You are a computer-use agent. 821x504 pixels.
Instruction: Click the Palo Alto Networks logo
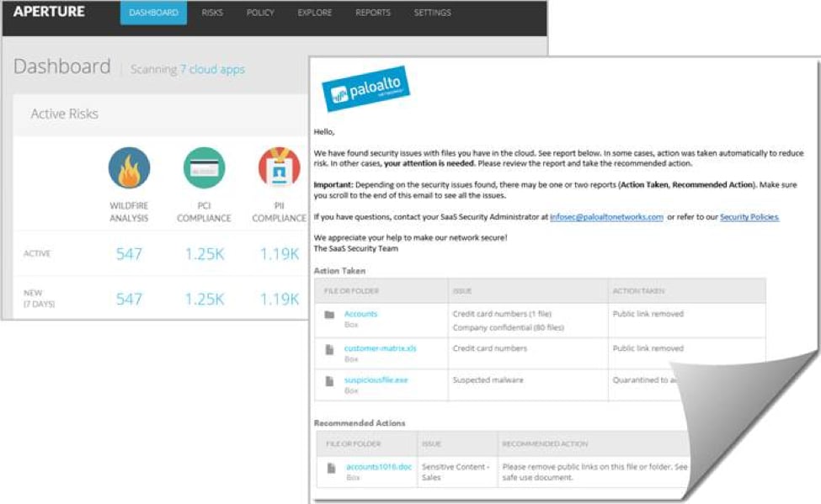(x=365, y=89)
